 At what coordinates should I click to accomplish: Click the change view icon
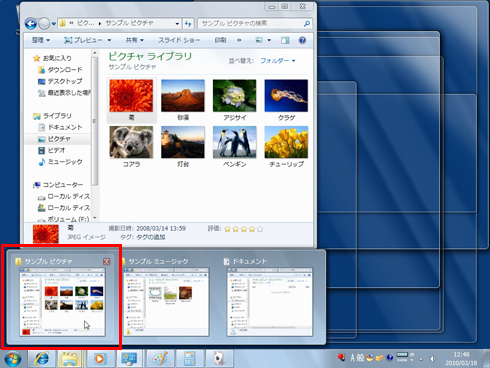(259, 40)
